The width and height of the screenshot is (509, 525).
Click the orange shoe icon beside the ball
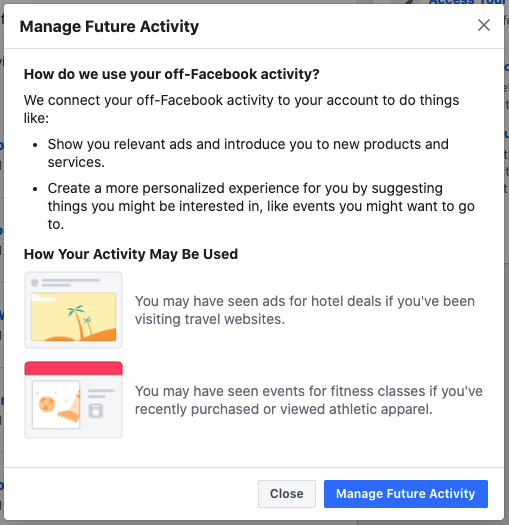(x=71, y=407)
